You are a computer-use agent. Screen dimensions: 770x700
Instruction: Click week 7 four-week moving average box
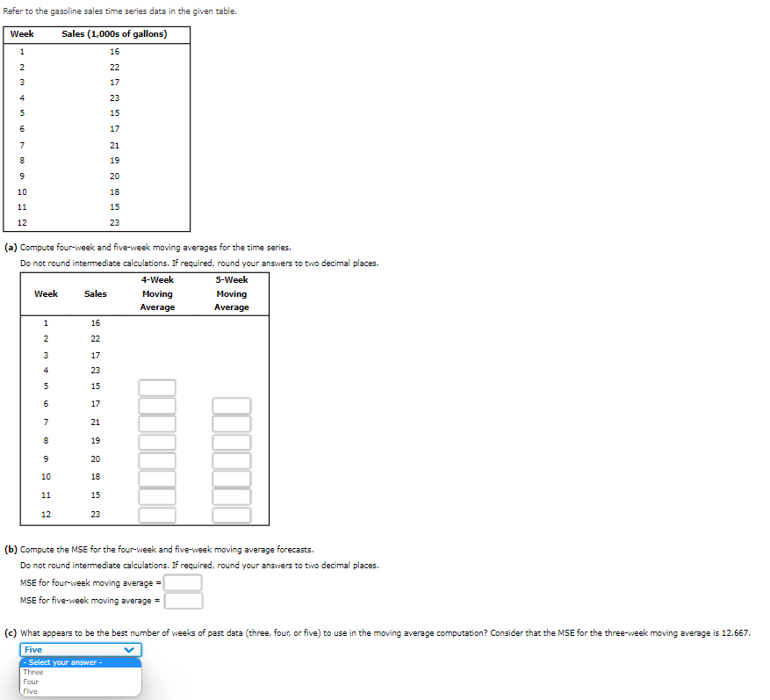click(x=157, y=422)
